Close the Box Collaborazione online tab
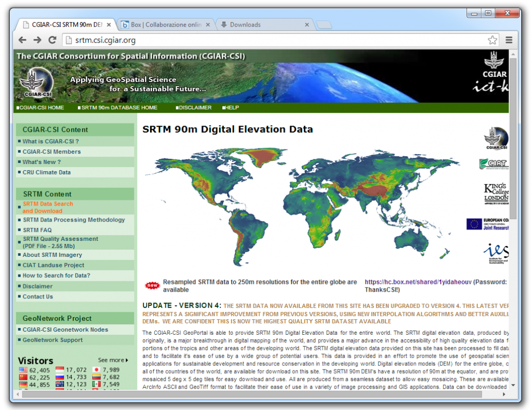Image resolution: width=532 pixels, height=410 pixels. [208, 25]
